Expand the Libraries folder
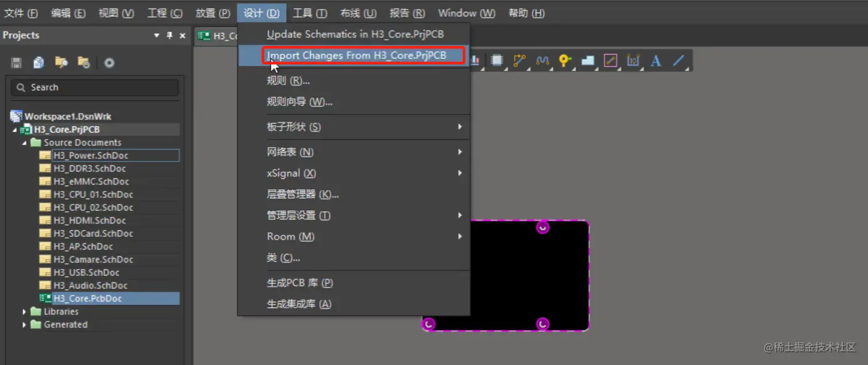 click(x=24, y=311)
